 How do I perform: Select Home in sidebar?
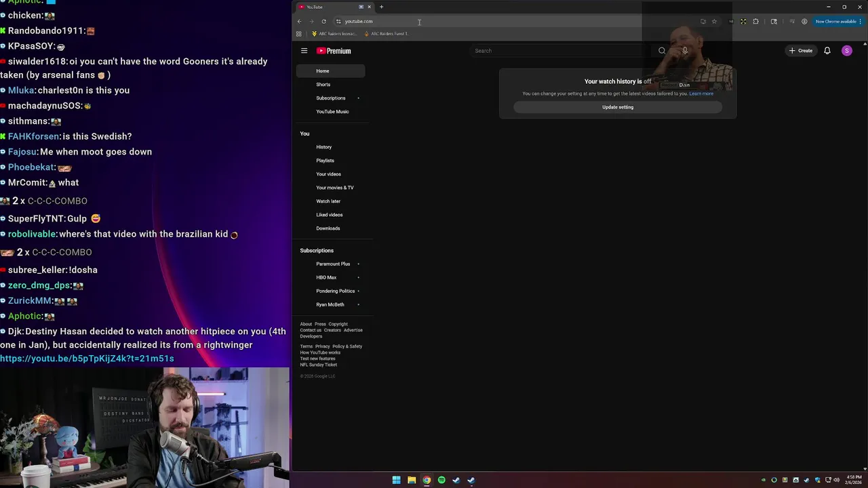coord(330,70)
